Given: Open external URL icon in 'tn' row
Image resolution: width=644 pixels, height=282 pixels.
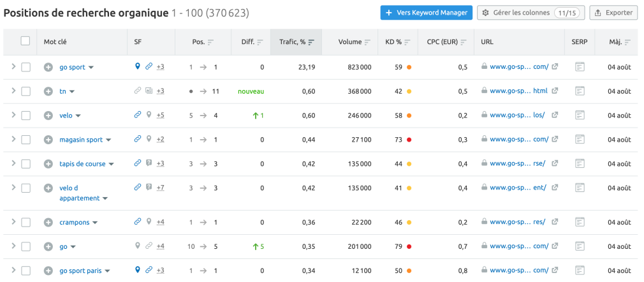Looking at the screenshot, I should [555, 91].
